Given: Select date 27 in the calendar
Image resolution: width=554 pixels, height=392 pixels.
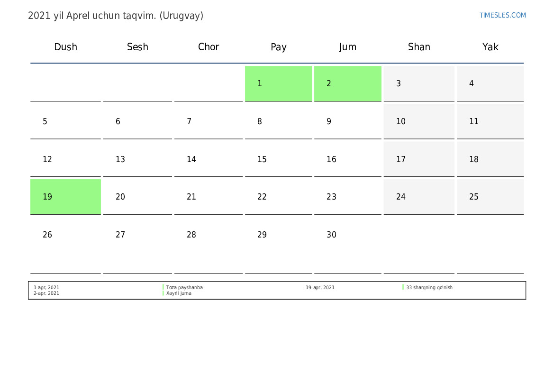Looking at the screenshot, I should tap(137, 245).
